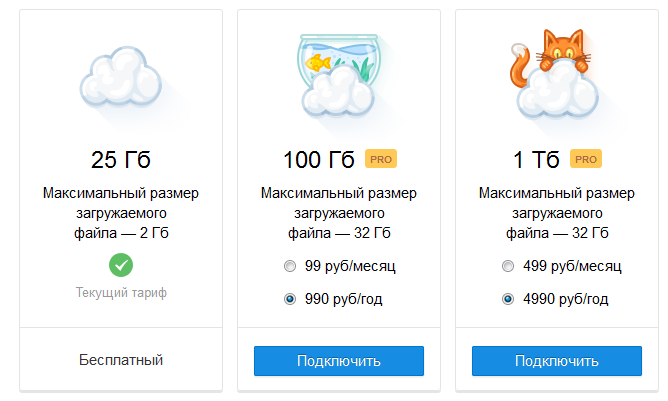Click the green checkmark current tariff icon

coord(121,265)
